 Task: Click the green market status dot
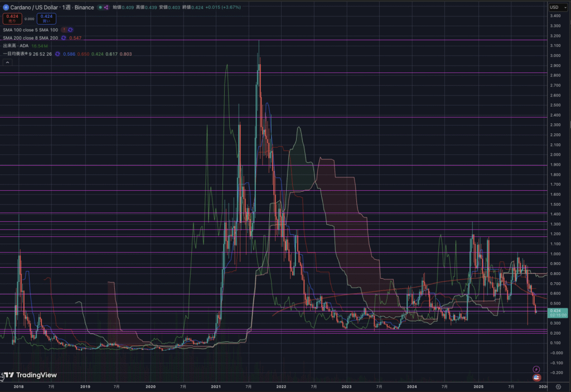click(100, 7)
